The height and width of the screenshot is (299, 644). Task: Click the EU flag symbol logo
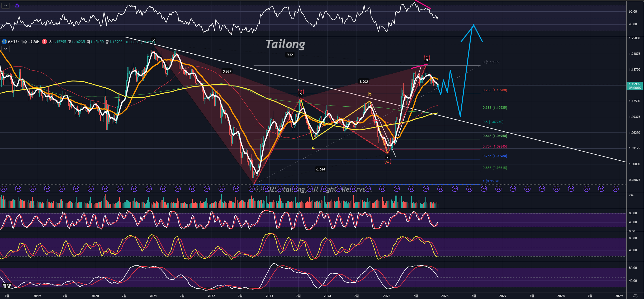point(4,42)
